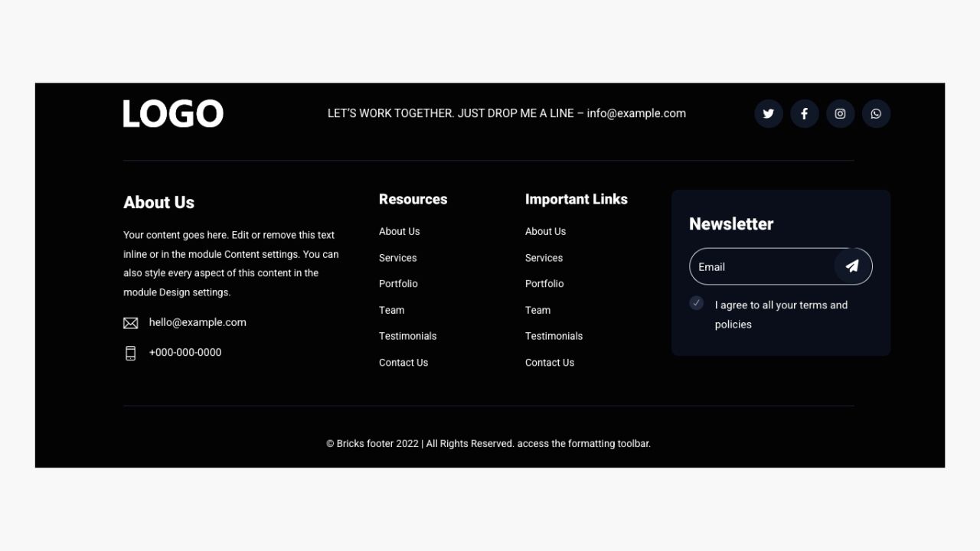Open Testimonials under Resources
This screenshot has height=551, width=980.
point(407,336)
